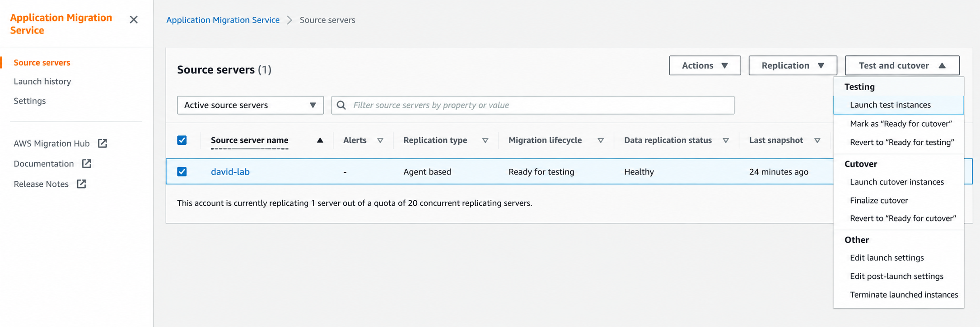Open Launch history in the sidebar
The height and width of the screenshot is (327, 980).
click(x=42, y=82)
